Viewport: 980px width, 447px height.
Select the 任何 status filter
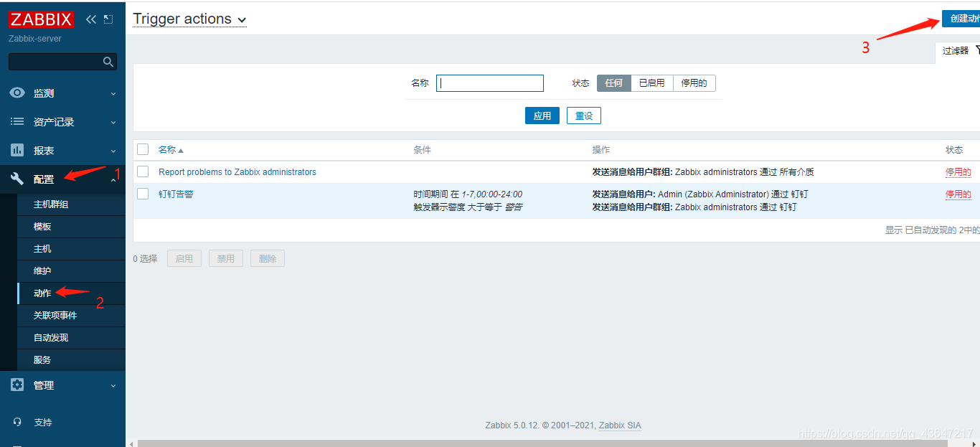[614, 83]
